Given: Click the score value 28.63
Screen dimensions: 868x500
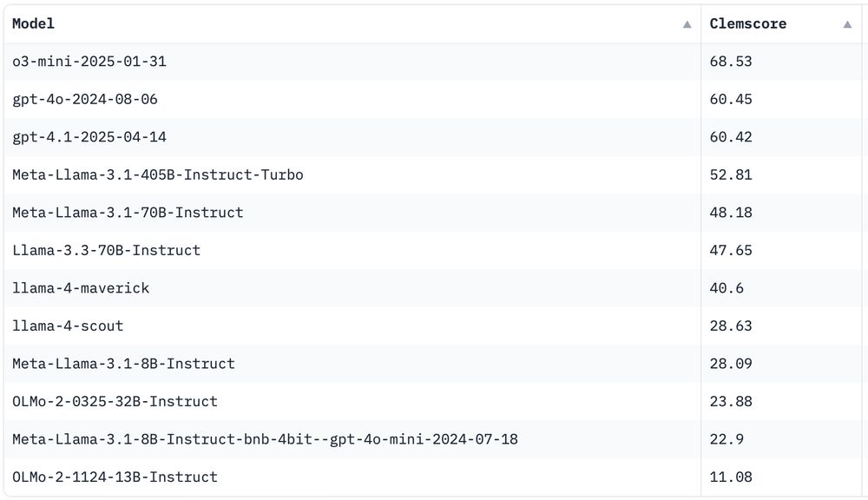Looking at the screenshot, I should pyautogui.click(x=731, y=326).
